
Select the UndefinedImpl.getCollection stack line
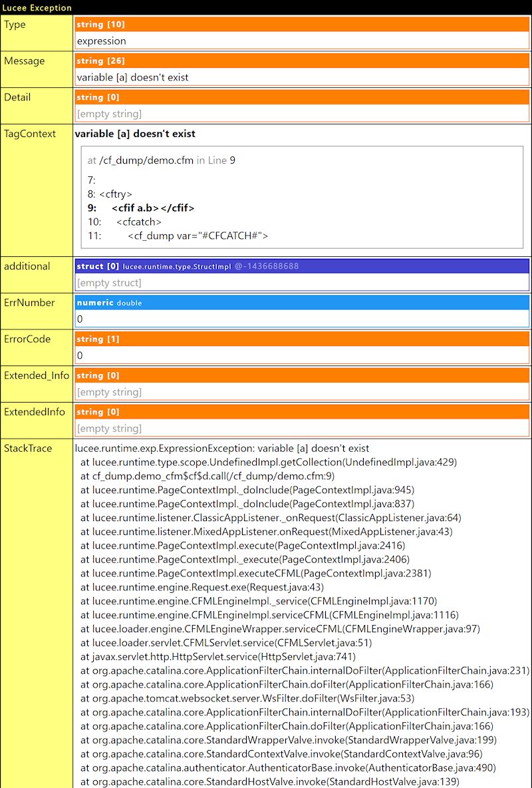click(x=269, y=463)
